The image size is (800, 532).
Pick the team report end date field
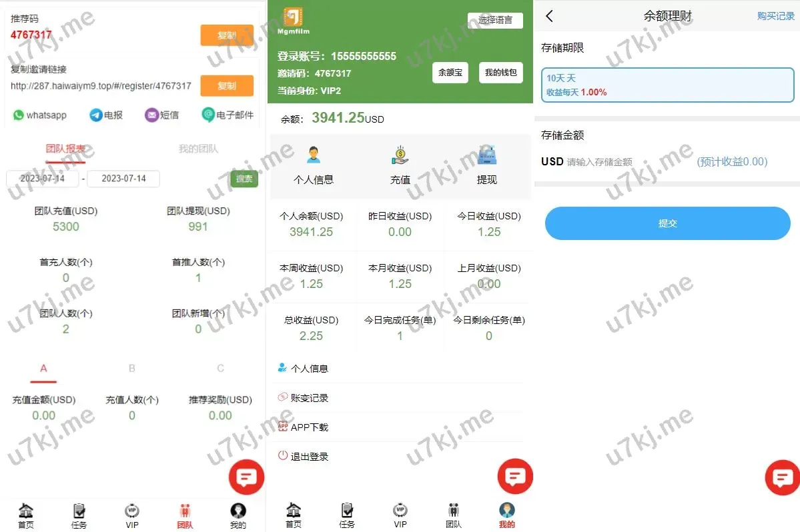pos(123,179)
